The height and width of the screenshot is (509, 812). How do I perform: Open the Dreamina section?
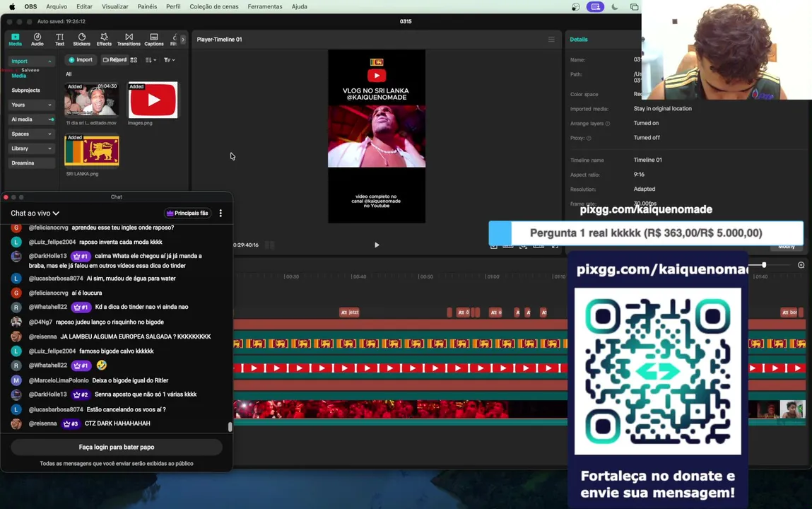click(32, 163)
